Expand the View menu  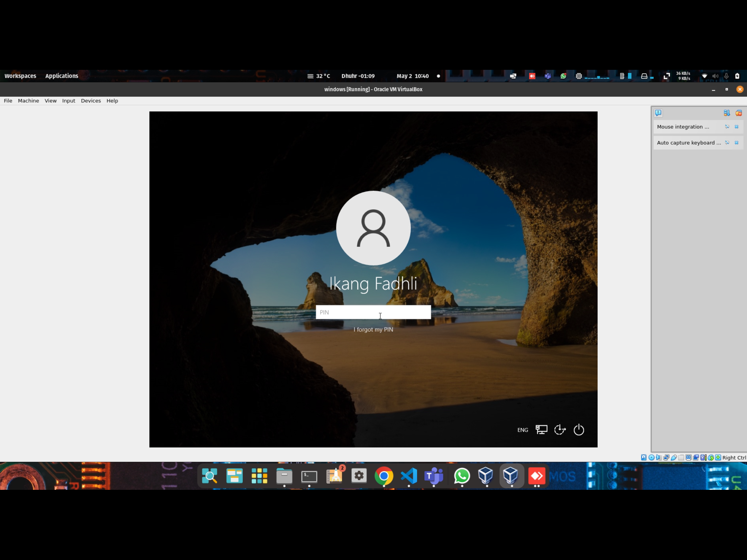(x=50, y=101)
